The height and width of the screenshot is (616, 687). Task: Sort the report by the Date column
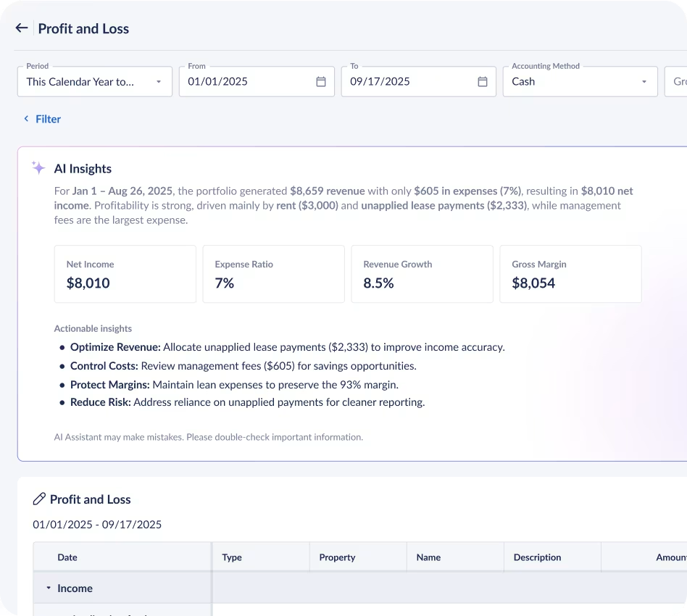(x=67, y=557)
